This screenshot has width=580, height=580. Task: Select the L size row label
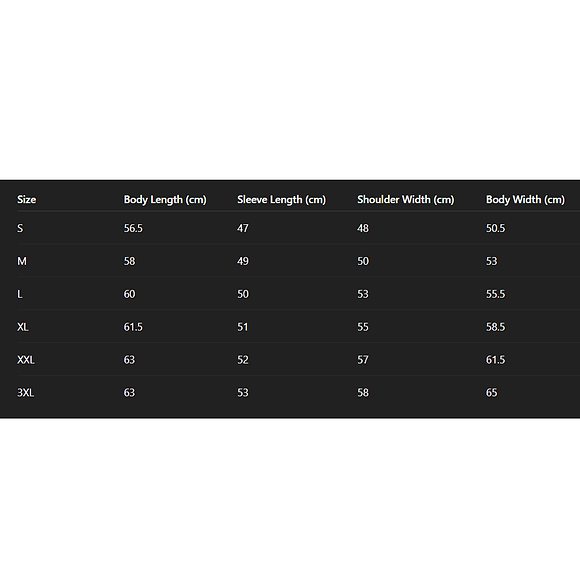(20, 294)
